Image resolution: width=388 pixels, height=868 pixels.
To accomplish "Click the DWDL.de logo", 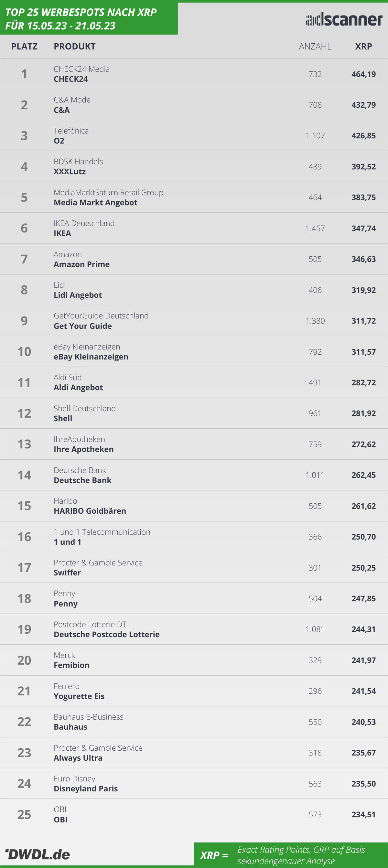I will point(38,854).
